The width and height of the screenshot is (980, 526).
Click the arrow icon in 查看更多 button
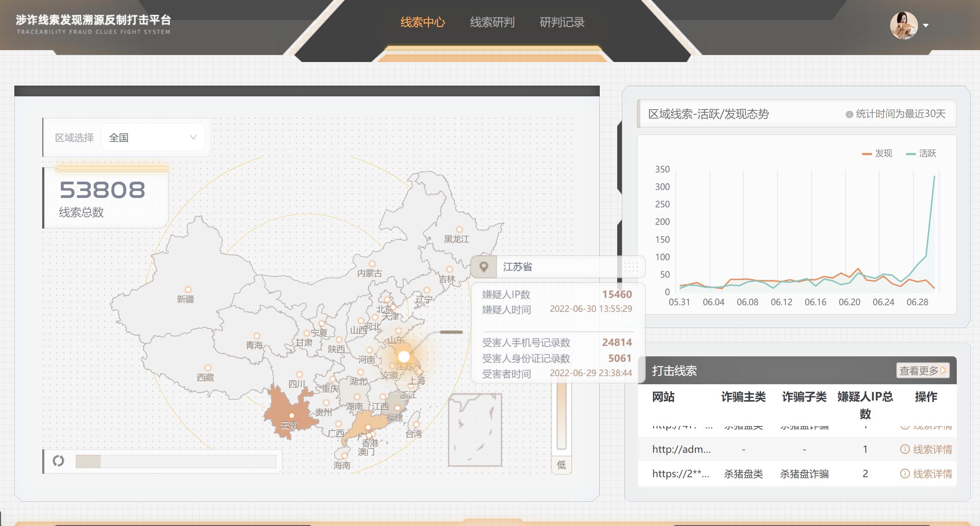(x=944, y=370)
